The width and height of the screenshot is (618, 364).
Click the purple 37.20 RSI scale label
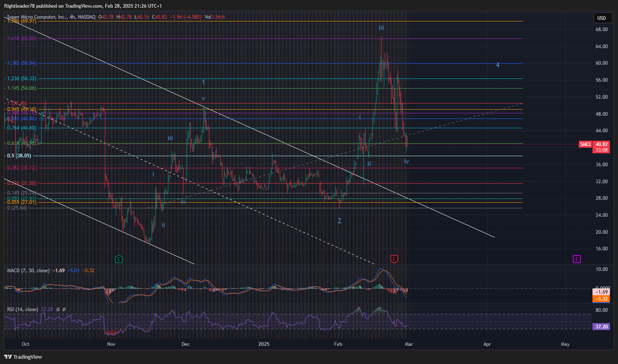[x=601, y=327]
